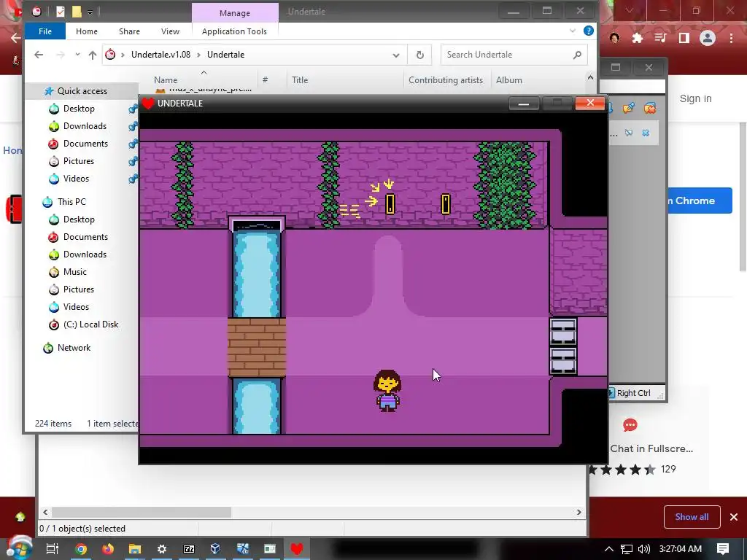Open volume control in system tray

(x=643, y=549)
